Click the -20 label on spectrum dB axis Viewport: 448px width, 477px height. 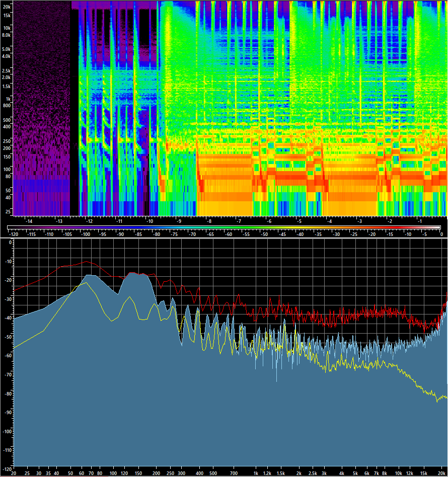8,280
